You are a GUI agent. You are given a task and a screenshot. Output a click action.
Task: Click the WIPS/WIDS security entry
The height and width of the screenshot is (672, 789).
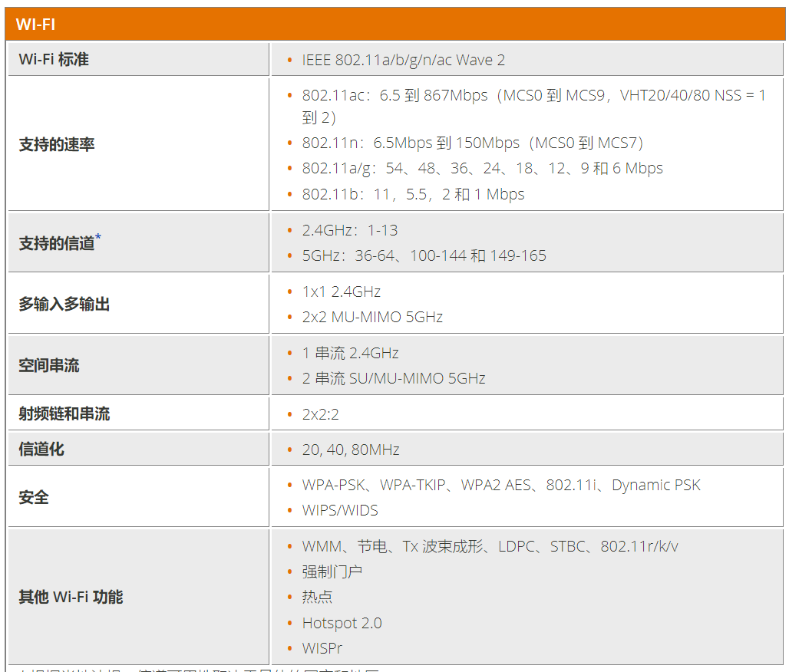340,511
